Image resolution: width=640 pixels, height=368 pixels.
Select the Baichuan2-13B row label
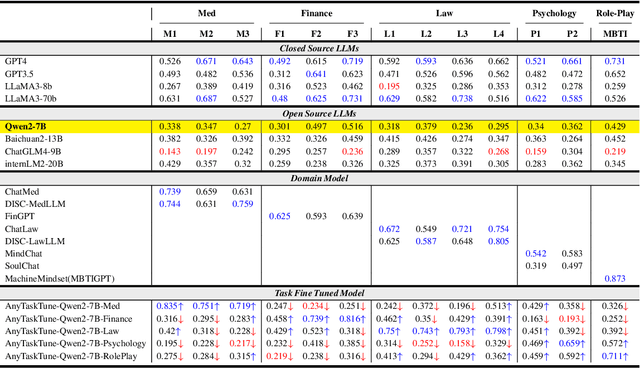pos(33,139)
